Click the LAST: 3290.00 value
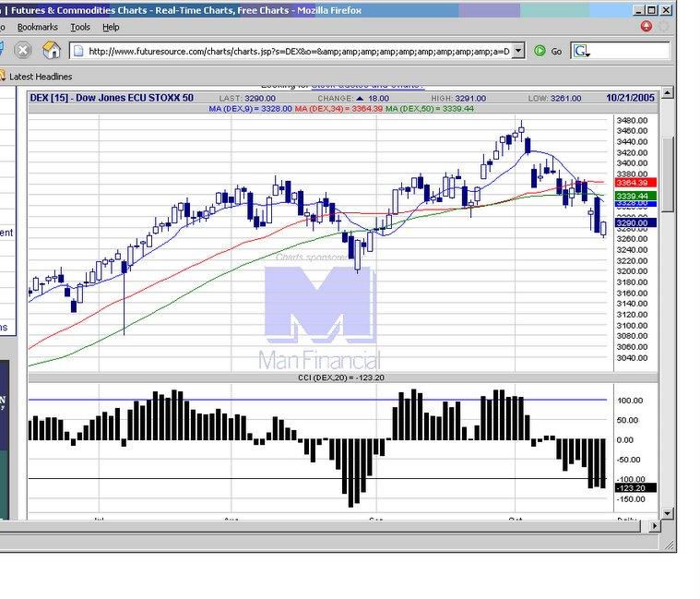700x599 pixels. click(247, 98)
